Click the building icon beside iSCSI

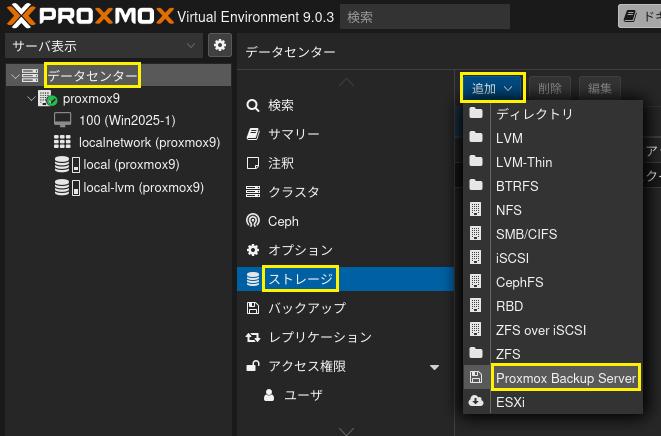coord(476,257)
